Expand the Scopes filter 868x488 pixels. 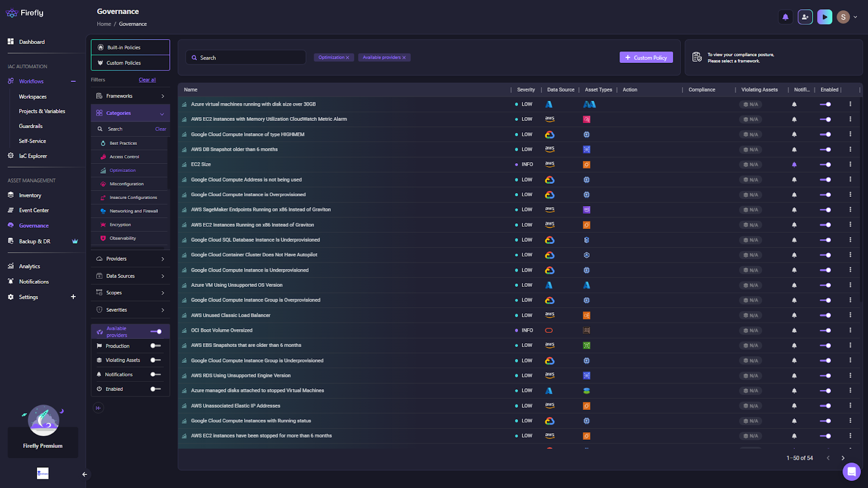(x=130, y=293)
